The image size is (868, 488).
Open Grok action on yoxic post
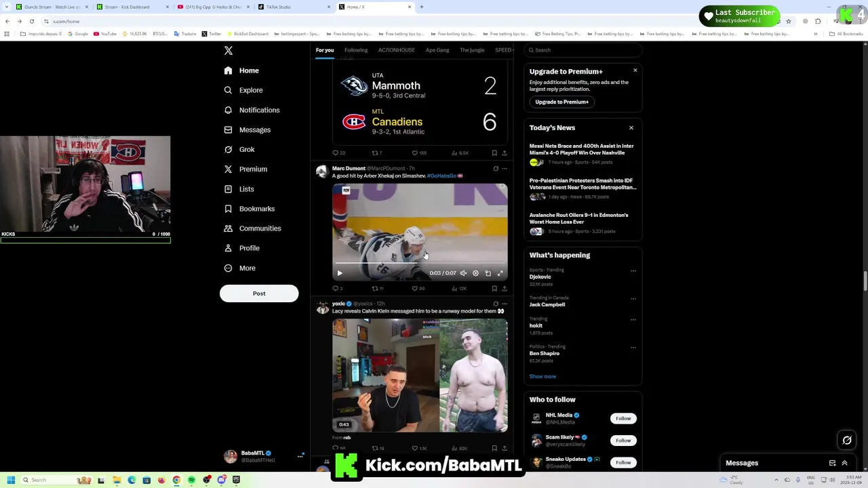click(496, 304)
